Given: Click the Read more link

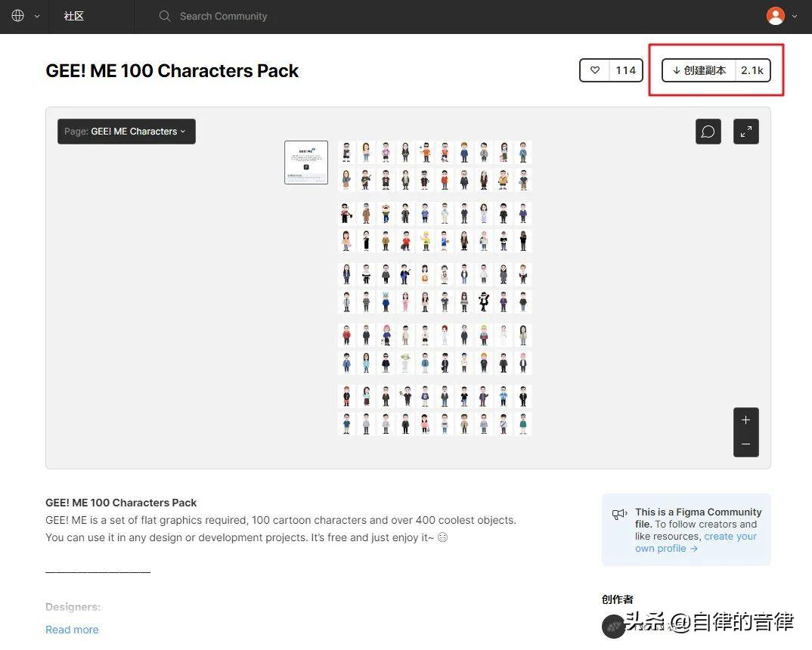Looking at the screenshot, I should [x=72, y=630].
